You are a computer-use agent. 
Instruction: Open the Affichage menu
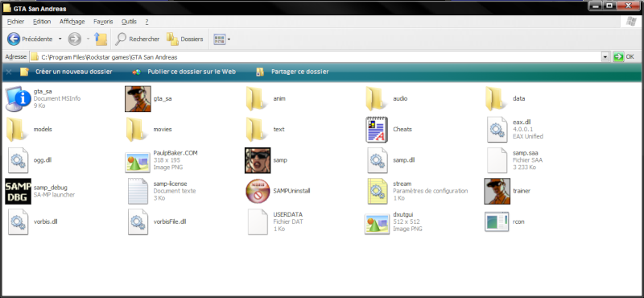point(72,22)
